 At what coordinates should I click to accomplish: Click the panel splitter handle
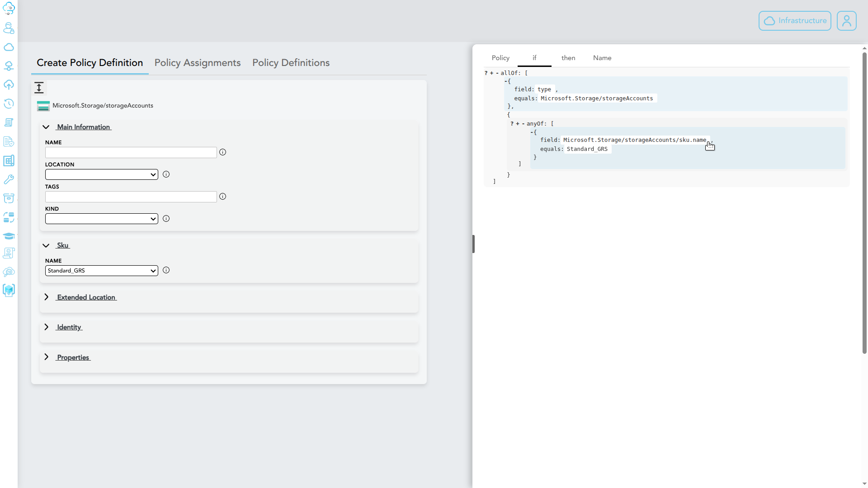(x=473, y=244)
